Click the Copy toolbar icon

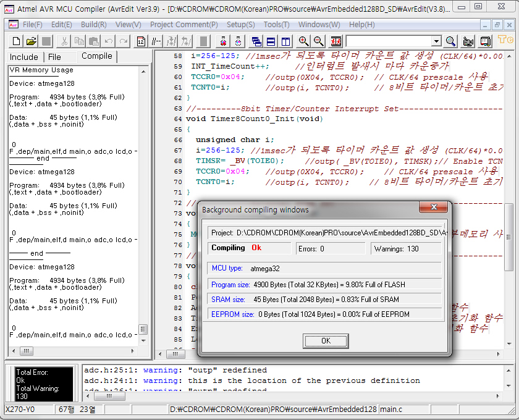click(79, 41)
